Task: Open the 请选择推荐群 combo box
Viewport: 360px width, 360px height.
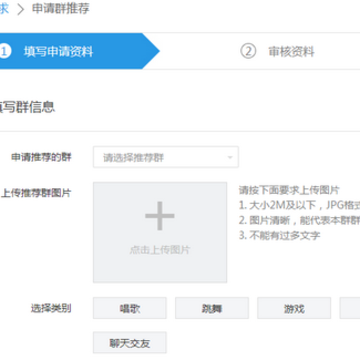Action: [166, 157]
